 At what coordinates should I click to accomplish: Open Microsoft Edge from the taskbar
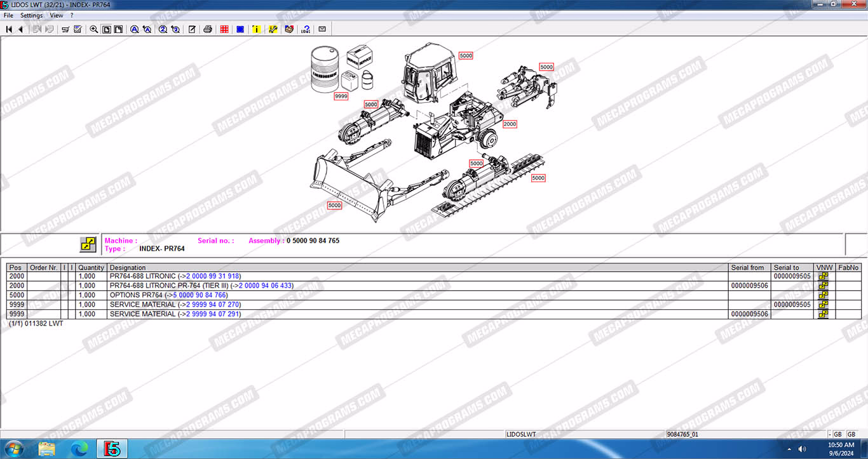pos(79,449)
